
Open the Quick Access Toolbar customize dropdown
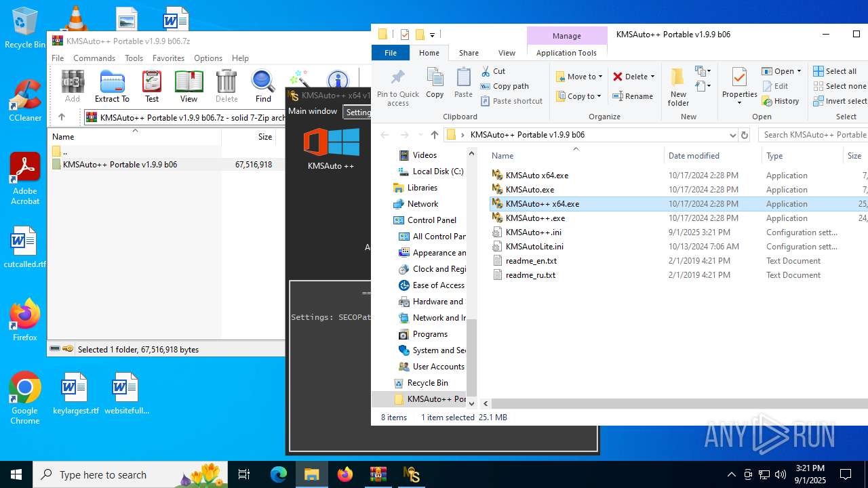(432, 35)
